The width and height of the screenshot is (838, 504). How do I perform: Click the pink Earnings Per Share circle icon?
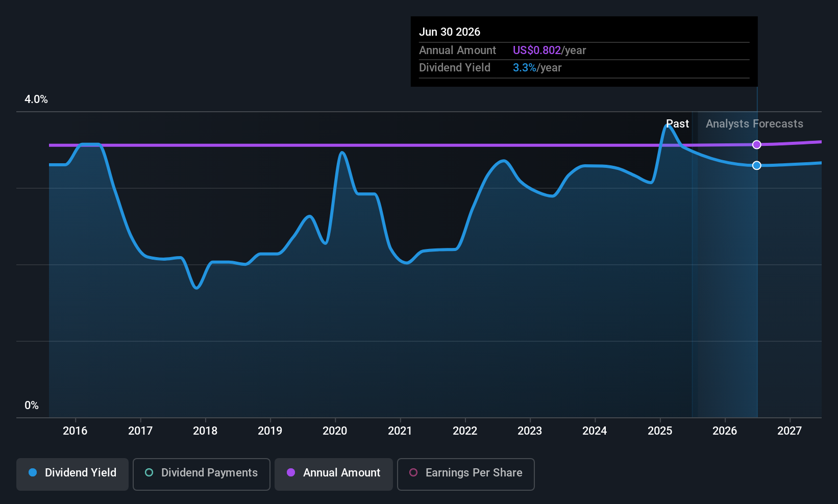(x=413, y=473)
